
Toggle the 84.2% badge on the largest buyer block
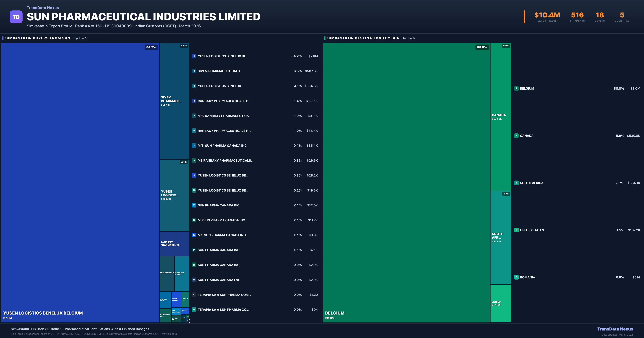click(151, 47)
